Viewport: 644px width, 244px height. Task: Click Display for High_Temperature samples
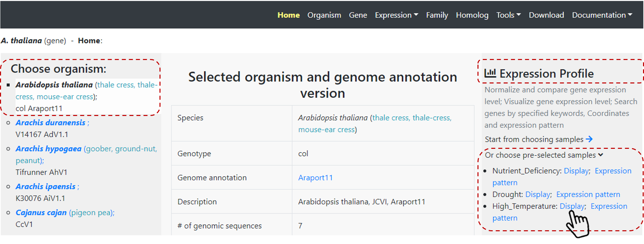coord(572,206)
